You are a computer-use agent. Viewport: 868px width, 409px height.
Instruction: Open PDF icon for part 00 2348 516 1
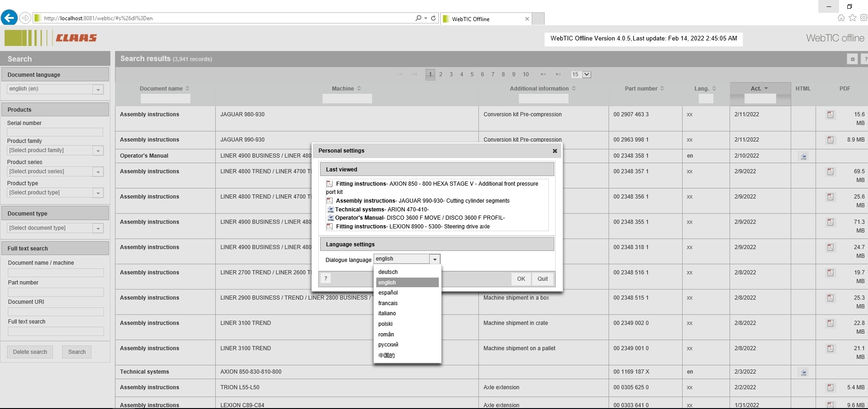(x=830, y=273)
